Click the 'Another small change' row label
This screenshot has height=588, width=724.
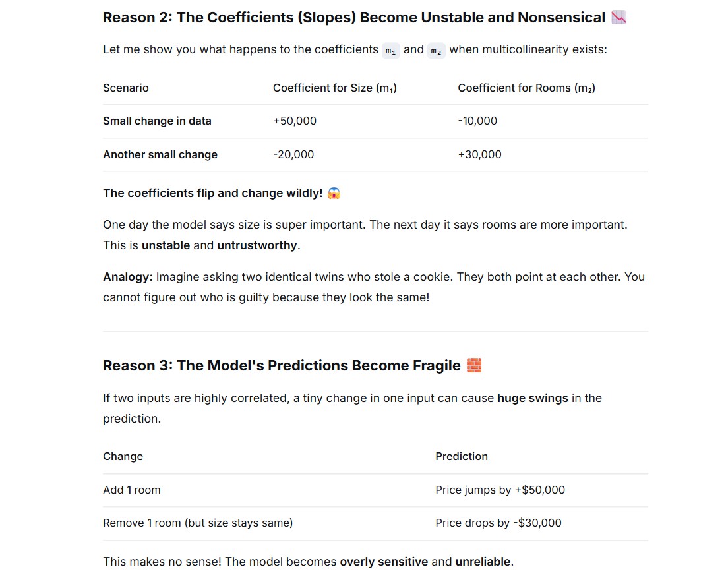(x=160, y=155)
